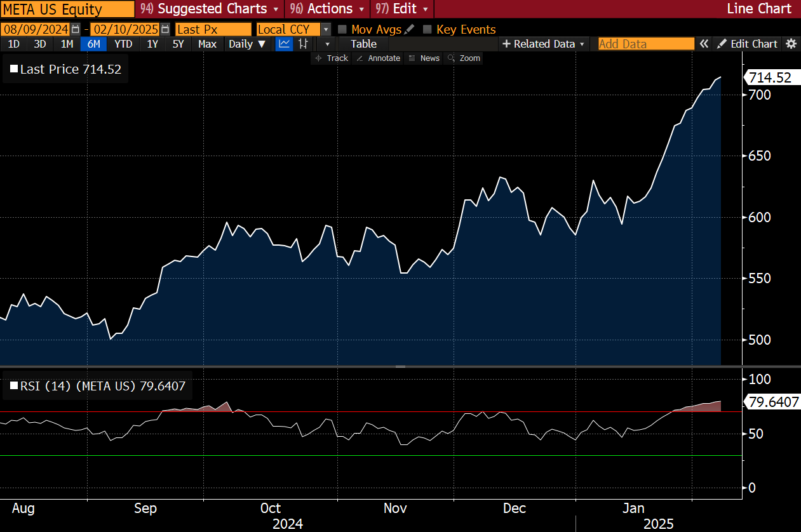This screenshot has width=801, height=532.
Task: Click the Oct month axis label
Action: (x=271, y=509)
